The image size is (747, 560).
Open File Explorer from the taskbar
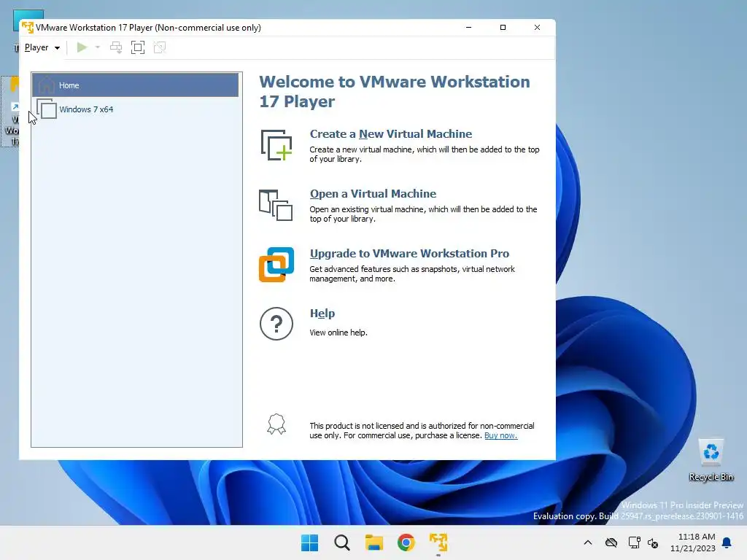pyautogui.click(x=374, y=542)
